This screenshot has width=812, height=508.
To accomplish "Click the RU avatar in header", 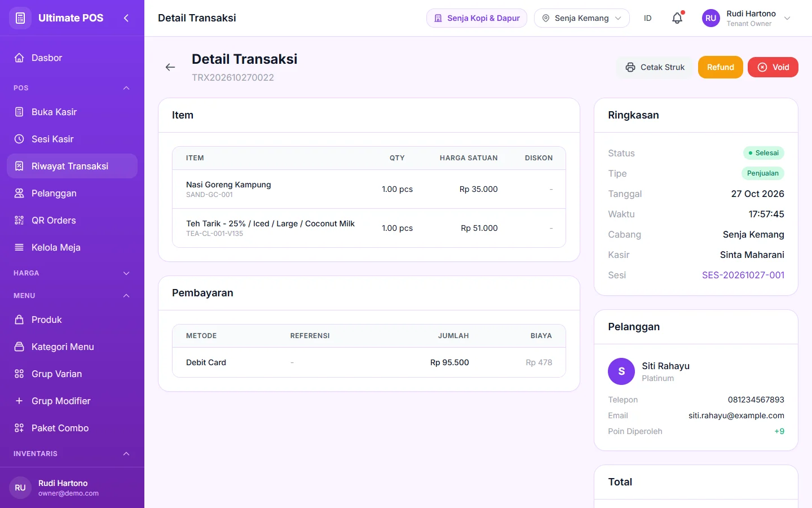I will click(710, 18).
